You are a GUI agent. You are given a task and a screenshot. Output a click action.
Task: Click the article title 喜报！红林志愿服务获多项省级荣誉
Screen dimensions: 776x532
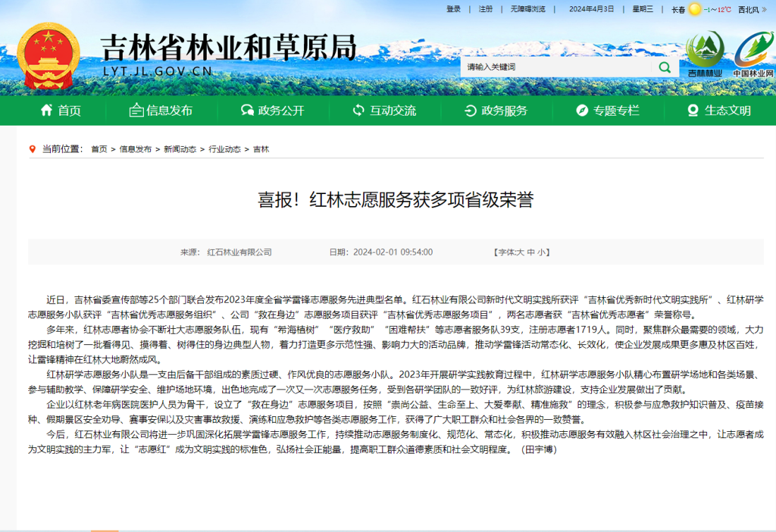pyautogui.click(x=396, y=200)
